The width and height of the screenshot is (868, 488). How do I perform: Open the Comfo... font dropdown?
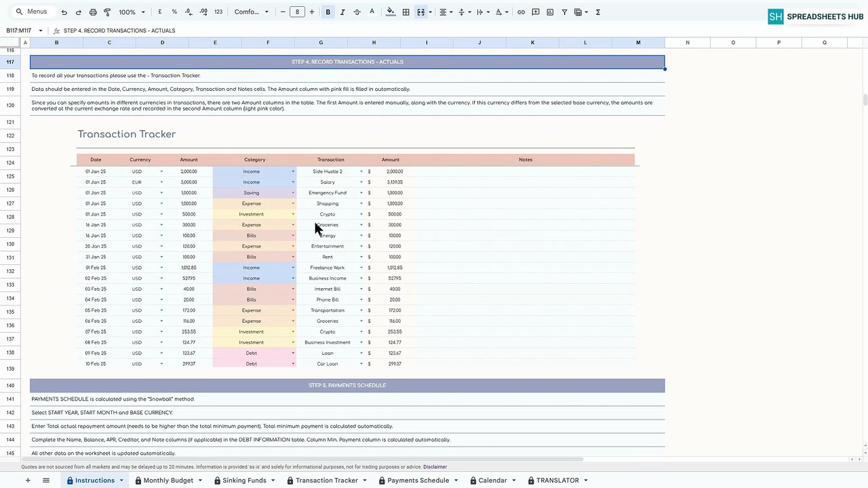coord(252,12)
